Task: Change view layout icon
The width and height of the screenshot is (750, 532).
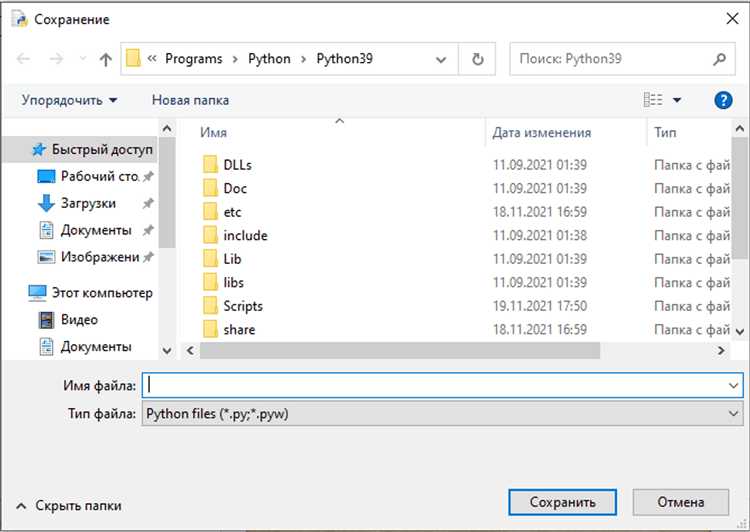Action: coord(653,100)
